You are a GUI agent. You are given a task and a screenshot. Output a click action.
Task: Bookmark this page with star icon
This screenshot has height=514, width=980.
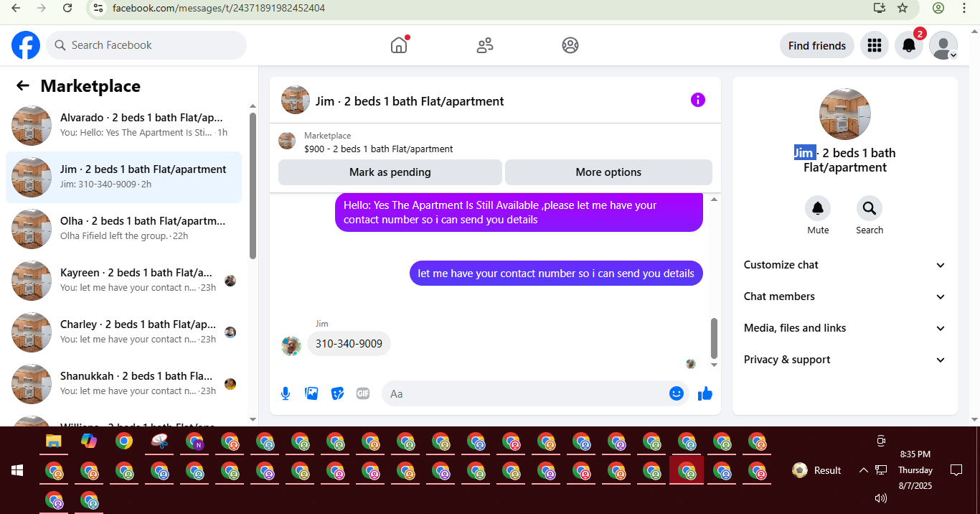903,8
